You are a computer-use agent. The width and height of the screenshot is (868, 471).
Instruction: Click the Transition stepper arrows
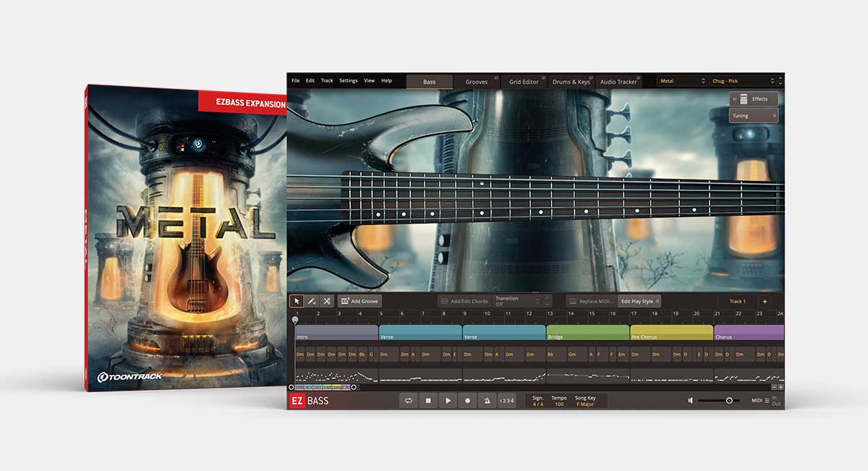pos(547,301)
